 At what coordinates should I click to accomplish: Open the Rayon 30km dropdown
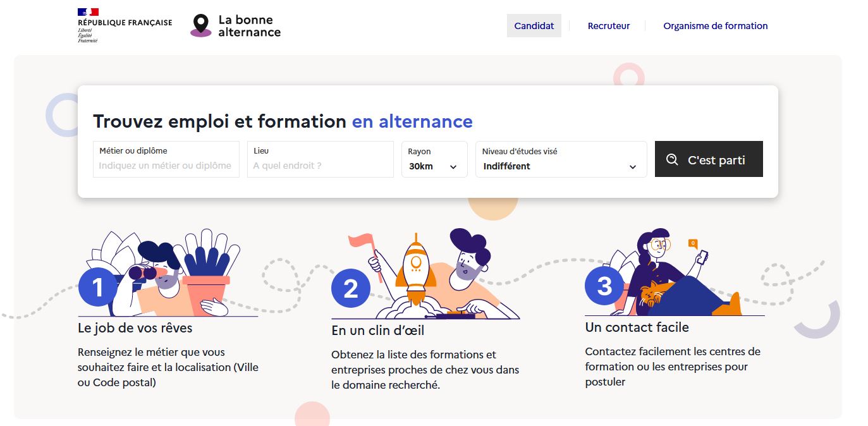(x=434, y=159)
